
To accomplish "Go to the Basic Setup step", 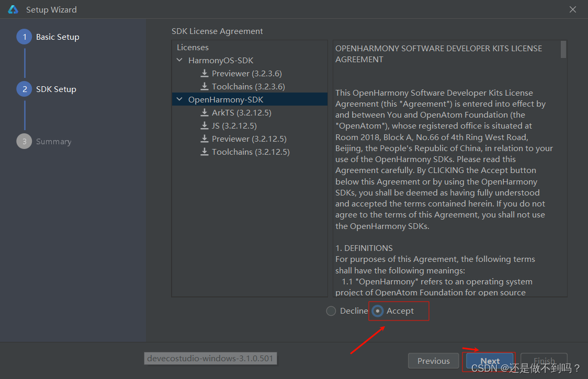I will tap(58, 37).
